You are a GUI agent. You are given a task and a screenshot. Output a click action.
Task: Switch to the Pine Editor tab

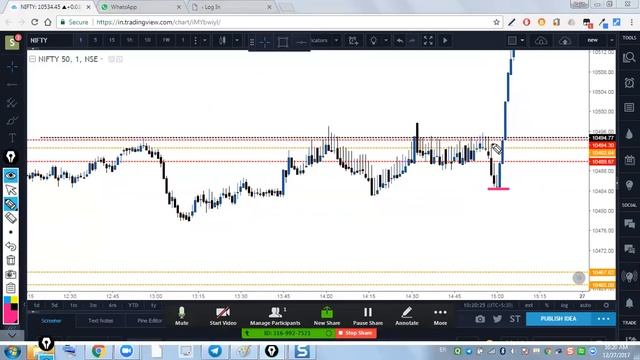pyautogui.click(x=149, y=321)
